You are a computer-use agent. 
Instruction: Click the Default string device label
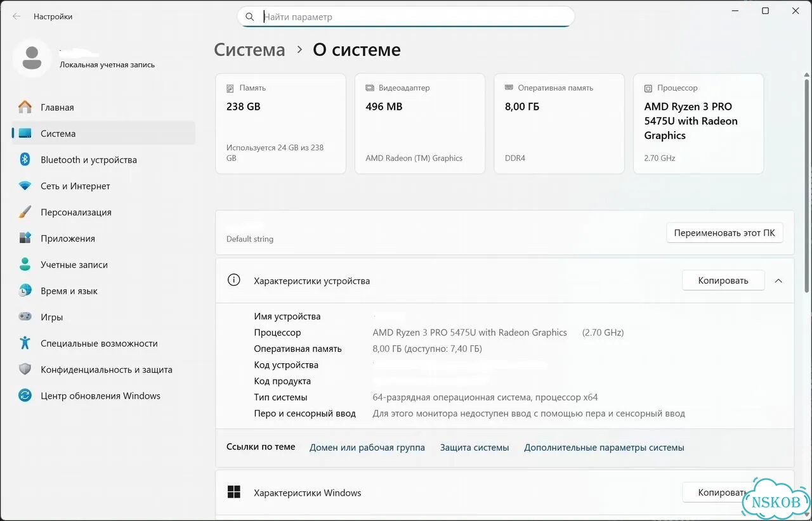click(250, 240)
